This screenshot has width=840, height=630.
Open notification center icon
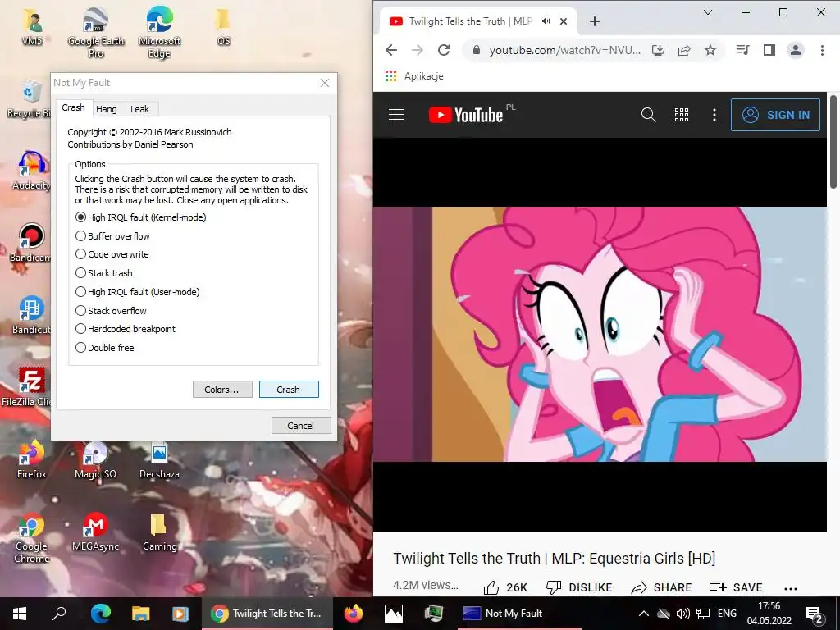click(x=815, y=614)
